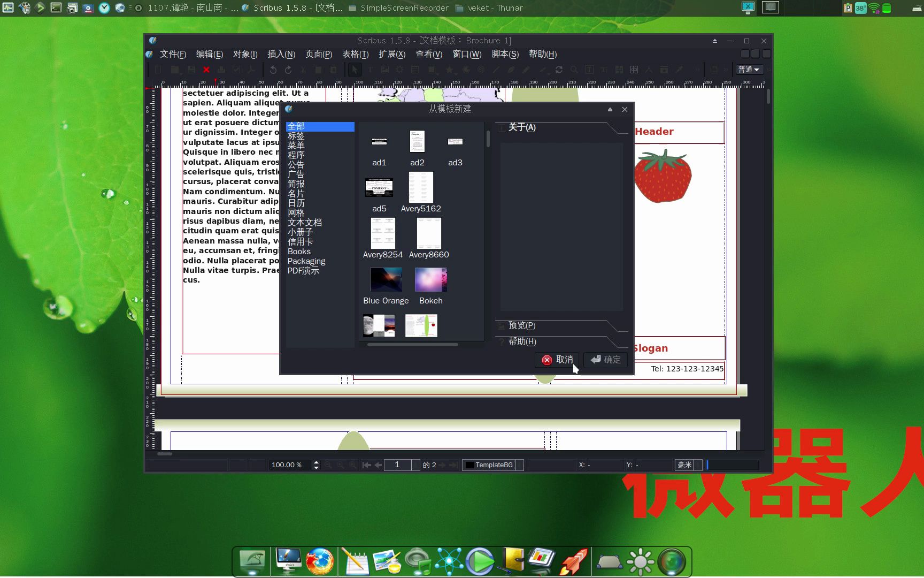The width and height of the screenshot is (924, 578).
Task: Go to last page arrow in status bar
Action: pos(453,465)
